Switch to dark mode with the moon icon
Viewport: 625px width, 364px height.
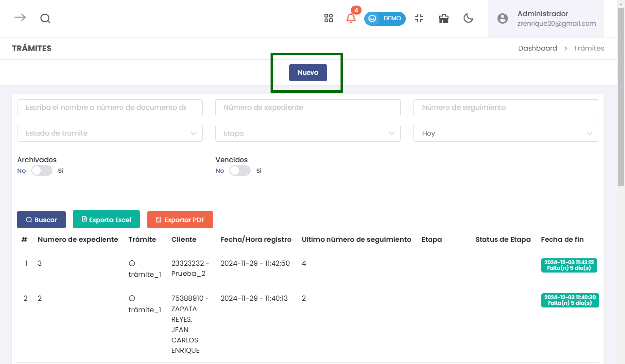(468, 18)
